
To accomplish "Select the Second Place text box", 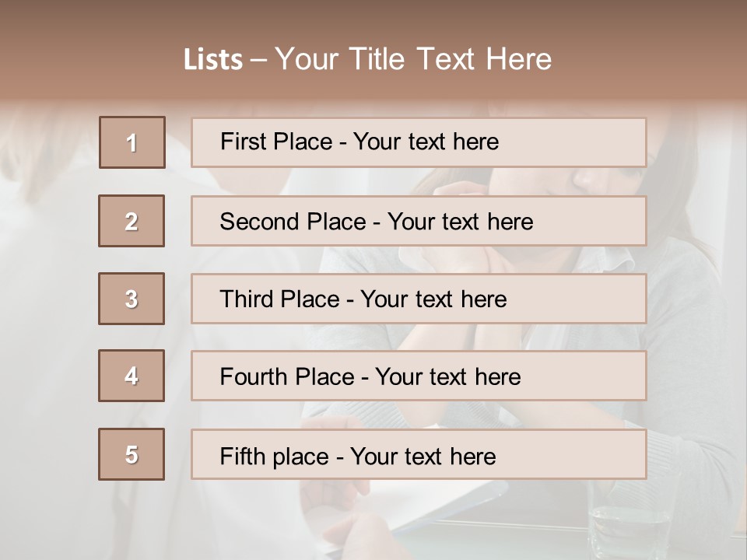I will pyautogui.click(x=419, y=221).
